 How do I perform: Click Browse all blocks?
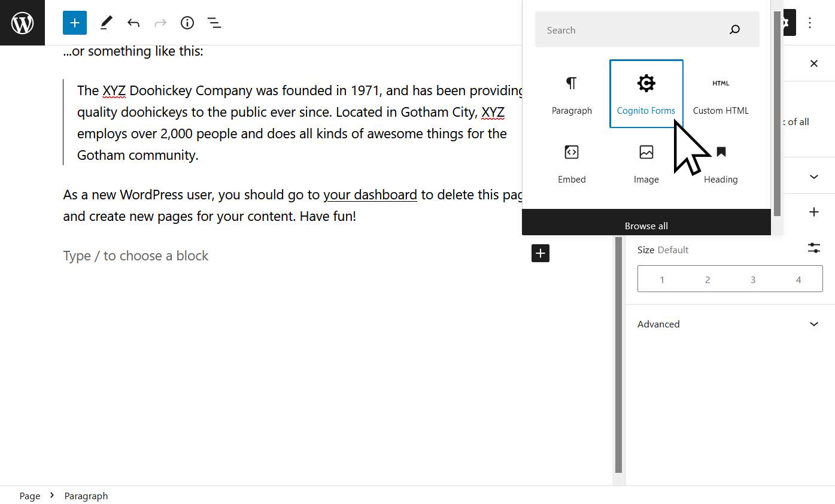(646, 226)
